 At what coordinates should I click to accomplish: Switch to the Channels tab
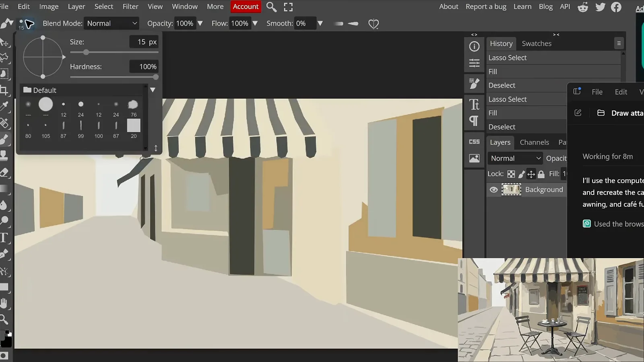[534, 142]
